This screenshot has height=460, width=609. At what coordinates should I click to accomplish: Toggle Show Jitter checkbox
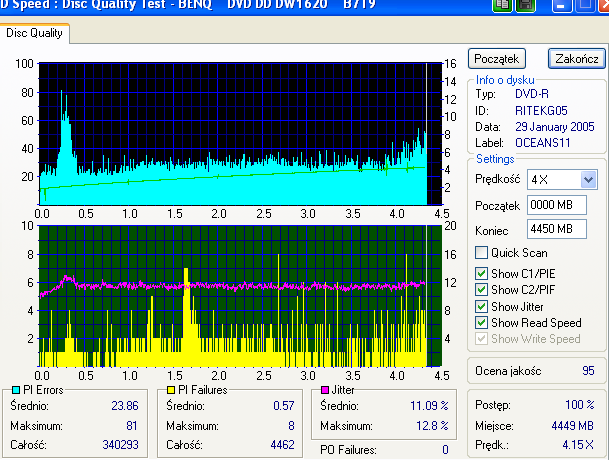point(481,307)
